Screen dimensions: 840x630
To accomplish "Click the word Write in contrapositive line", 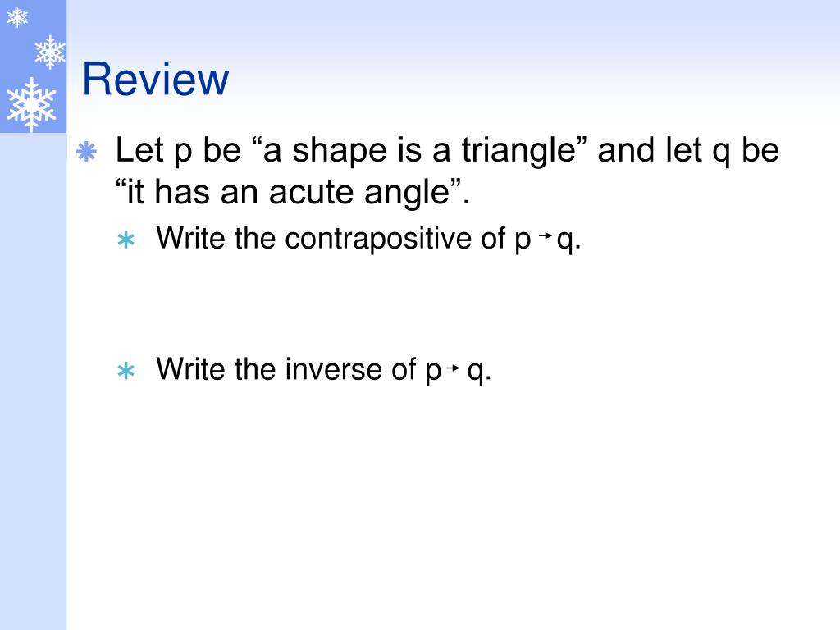I will pyautogui.click(x=190, y=237).
